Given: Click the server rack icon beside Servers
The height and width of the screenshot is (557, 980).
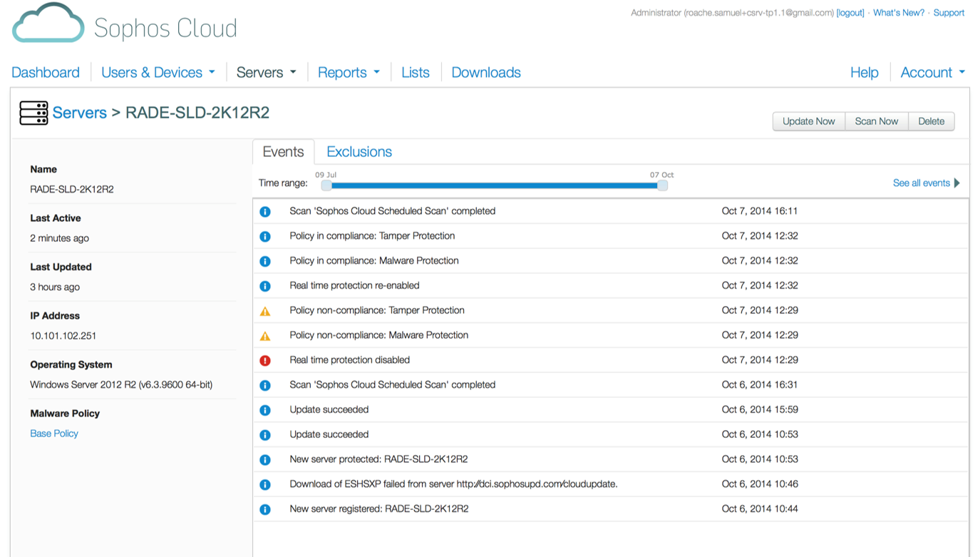Looking at the screenshot, I should pyautogui.click(x=33, y=113).
